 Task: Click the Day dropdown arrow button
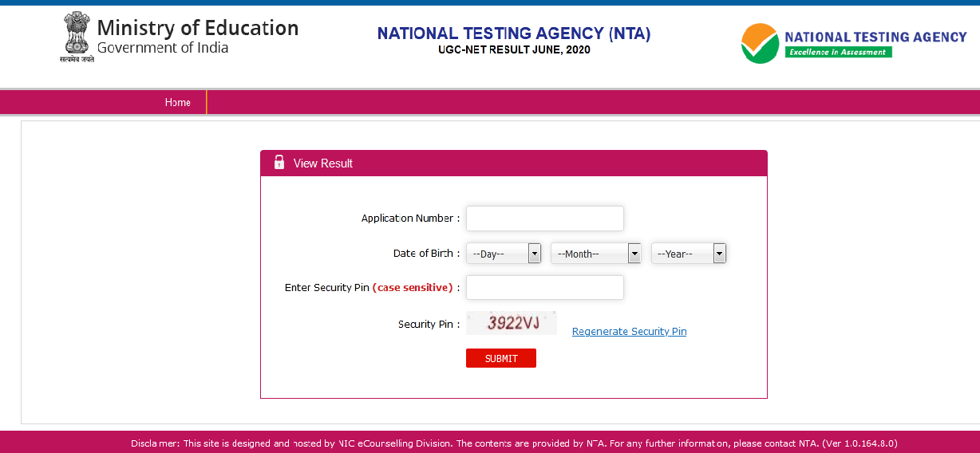pyautogui.click(x=535, y=254)
